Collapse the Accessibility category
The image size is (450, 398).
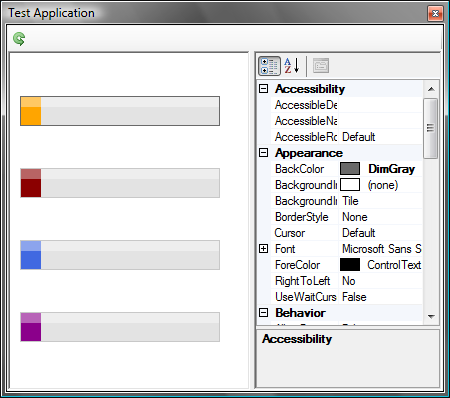(x=264, y=89)
